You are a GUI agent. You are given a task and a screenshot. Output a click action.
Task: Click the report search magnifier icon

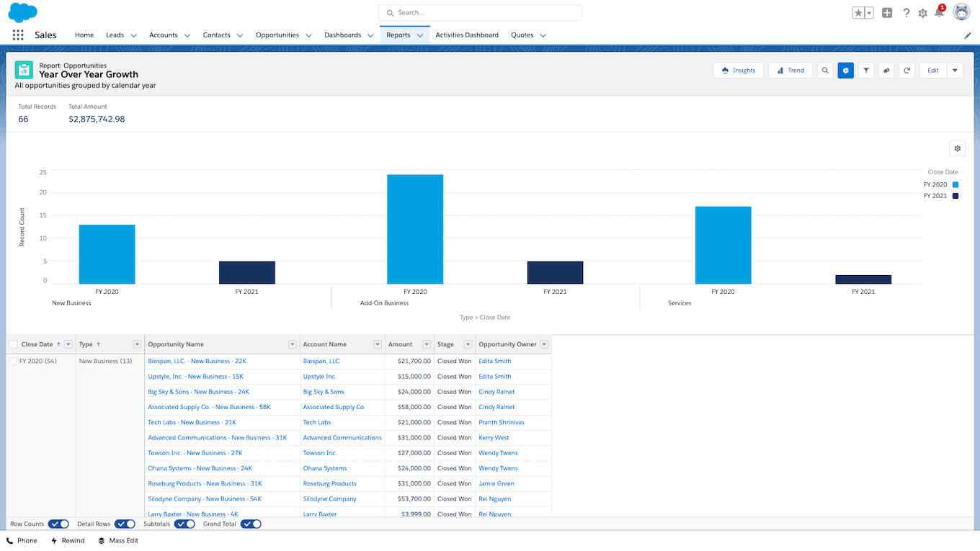pos(825,70)
